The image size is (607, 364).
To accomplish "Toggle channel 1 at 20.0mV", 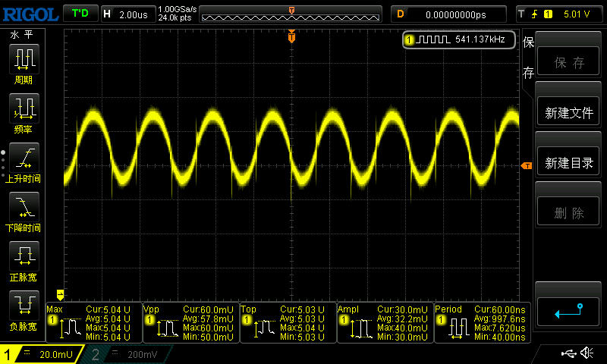I will [44, 354].
